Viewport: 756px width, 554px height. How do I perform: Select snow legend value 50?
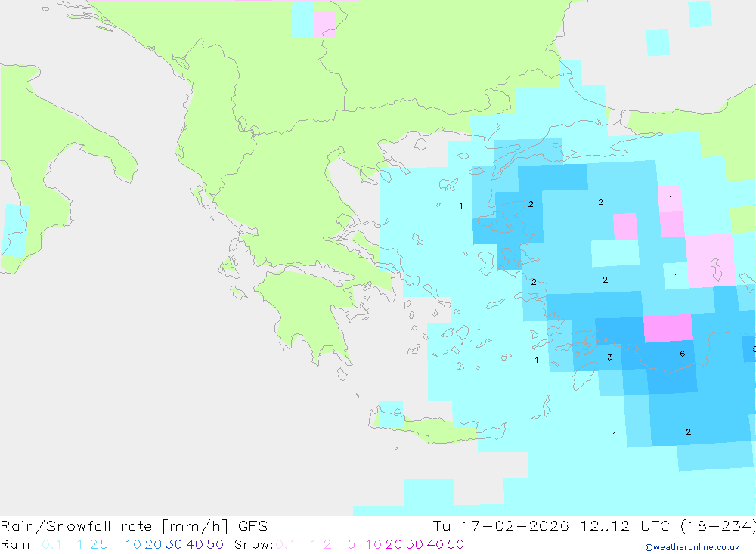pyautogui.click(x=456, y=544)
